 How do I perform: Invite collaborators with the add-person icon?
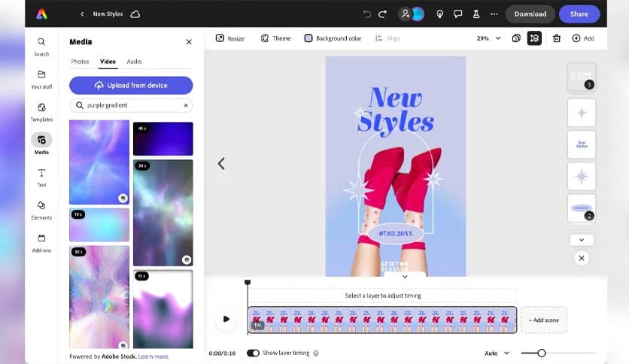pyautogui.click(x=405, y=14)
